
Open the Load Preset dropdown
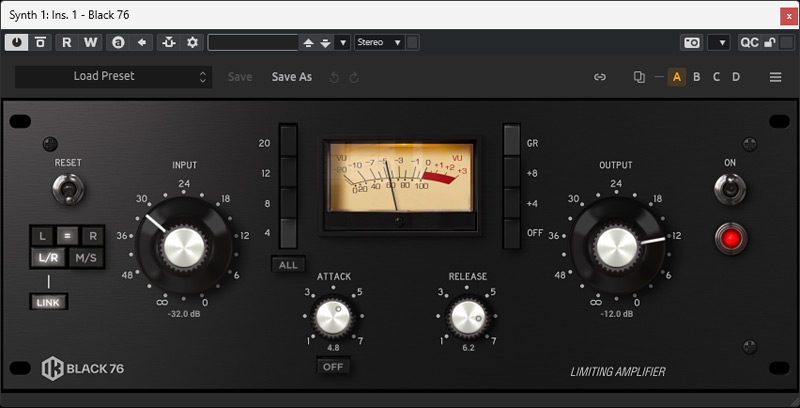point(113,76)
